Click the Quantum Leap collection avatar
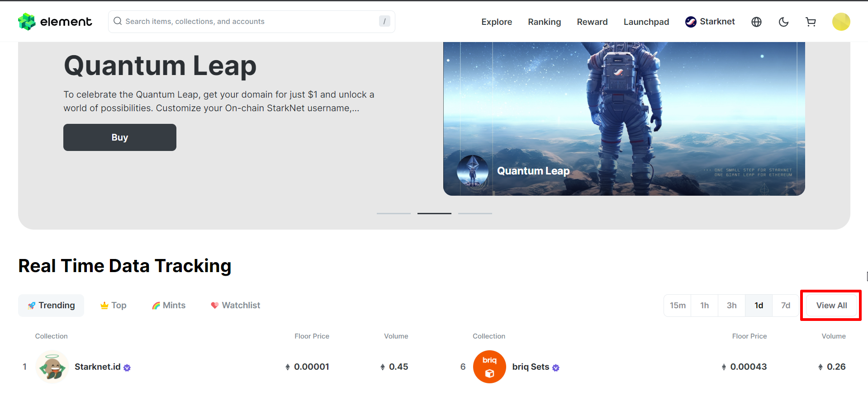The width and height of the screenshot is (868, 400). [x=473, y=171]
